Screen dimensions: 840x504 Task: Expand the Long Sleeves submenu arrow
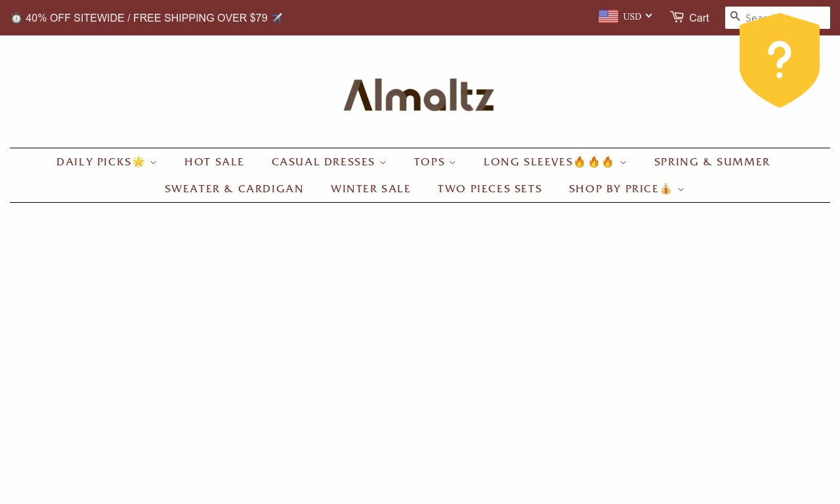click(x=623, y=163)
